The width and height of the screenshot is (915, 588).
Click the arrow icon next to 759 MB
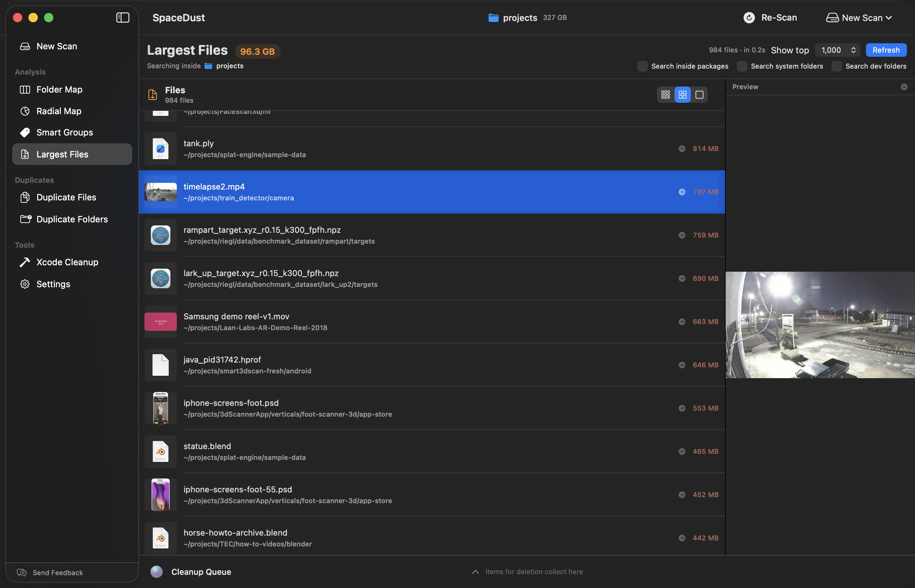(682, 235)
